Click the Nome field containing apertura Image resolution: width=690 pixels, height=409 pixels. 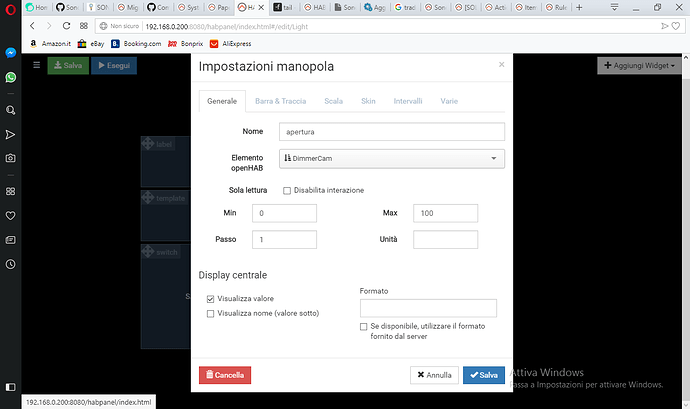[392, 132]
